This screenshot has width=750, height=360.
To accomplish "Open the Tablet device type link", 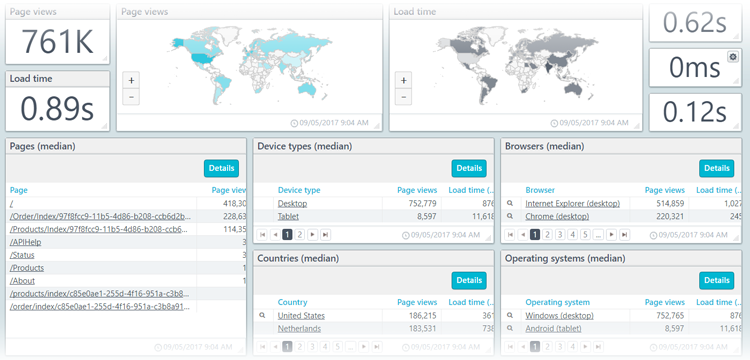I will [x=288, y=217].
